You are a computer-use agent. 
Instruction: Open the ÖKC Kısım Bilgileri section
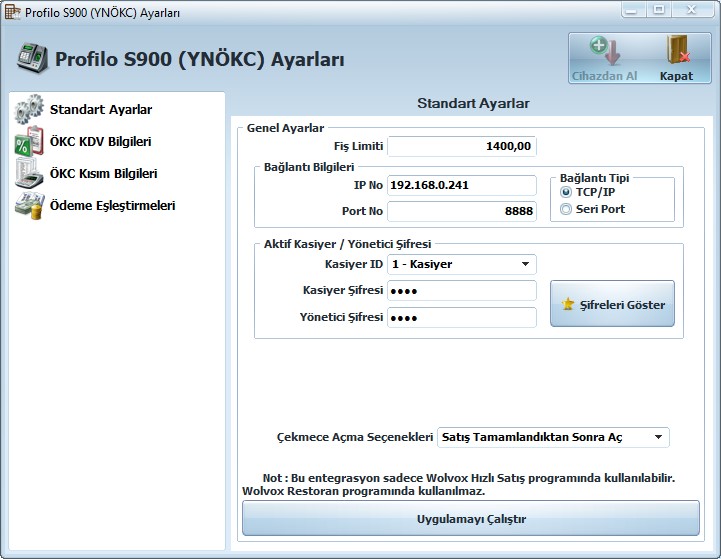(103, 173)
